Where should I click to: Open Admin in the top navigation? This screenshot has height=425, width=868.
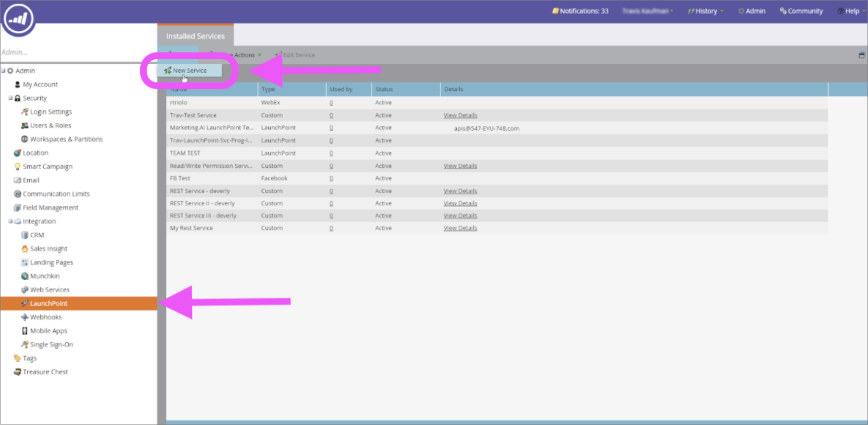752,11
